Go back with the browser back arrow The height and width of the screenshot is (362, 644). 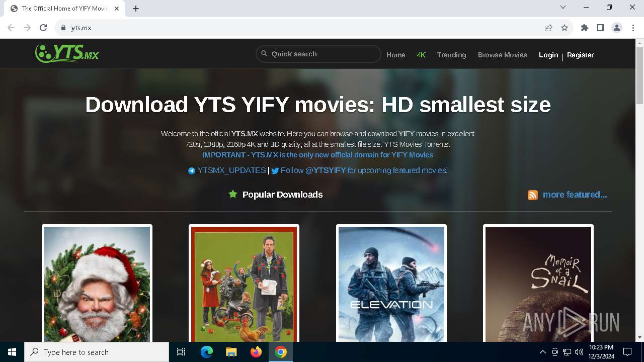[11, 28]
